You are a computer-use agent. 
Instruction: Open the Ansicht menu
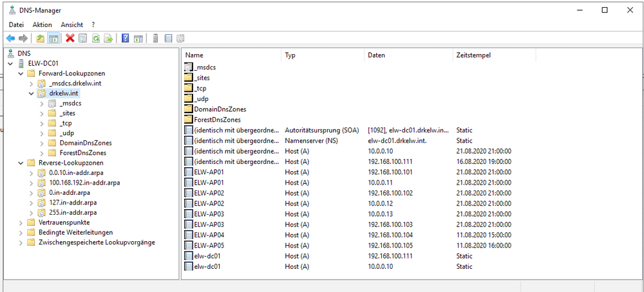point(71,24)
